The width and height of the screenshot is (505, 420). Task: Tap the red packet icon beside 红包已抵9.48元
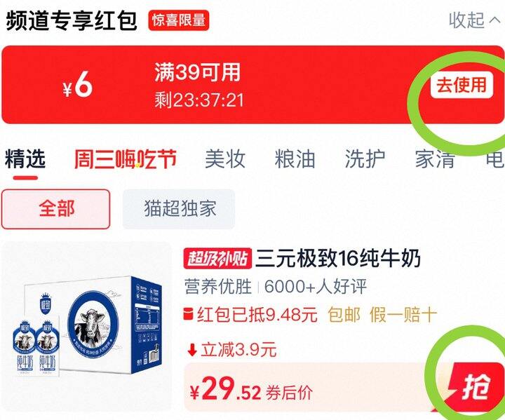[x=188, y=314]
